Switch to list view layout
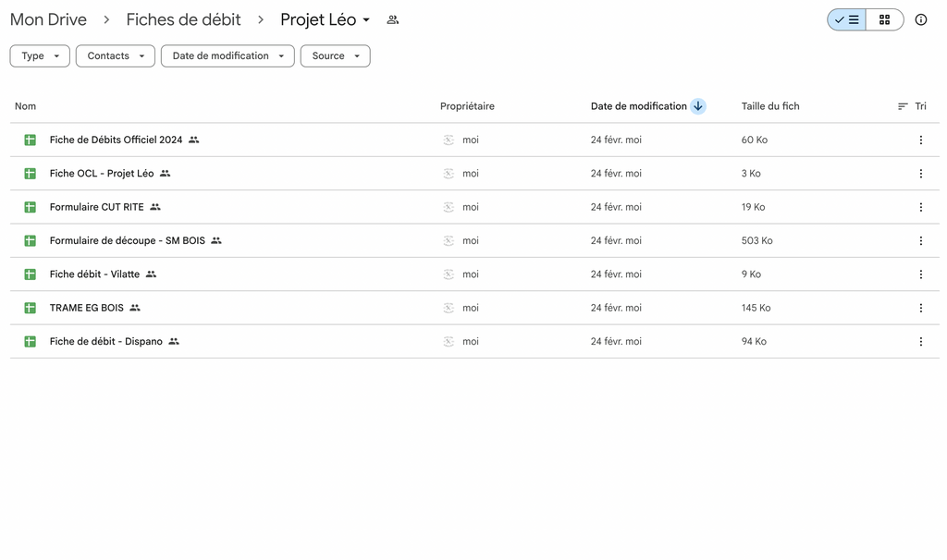Screen dimensions: 947x560 [847, 19]
